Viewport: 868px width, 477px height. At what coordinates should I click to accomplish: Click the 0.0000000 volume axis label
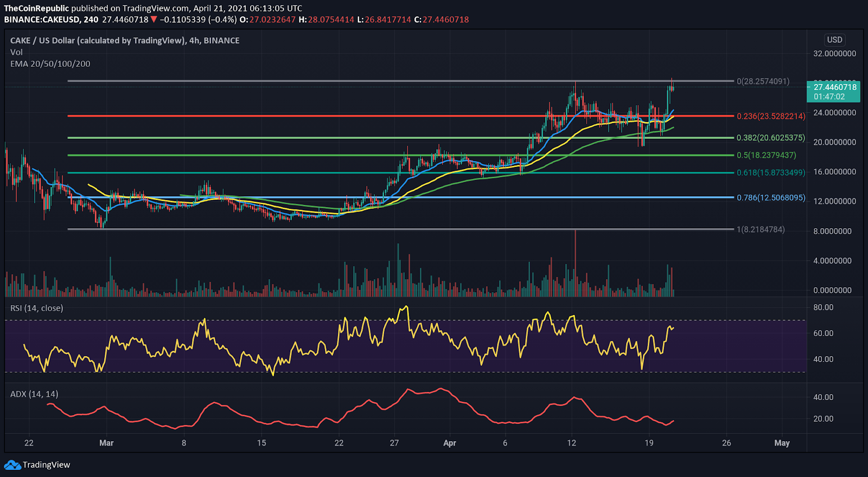(832, 290)
